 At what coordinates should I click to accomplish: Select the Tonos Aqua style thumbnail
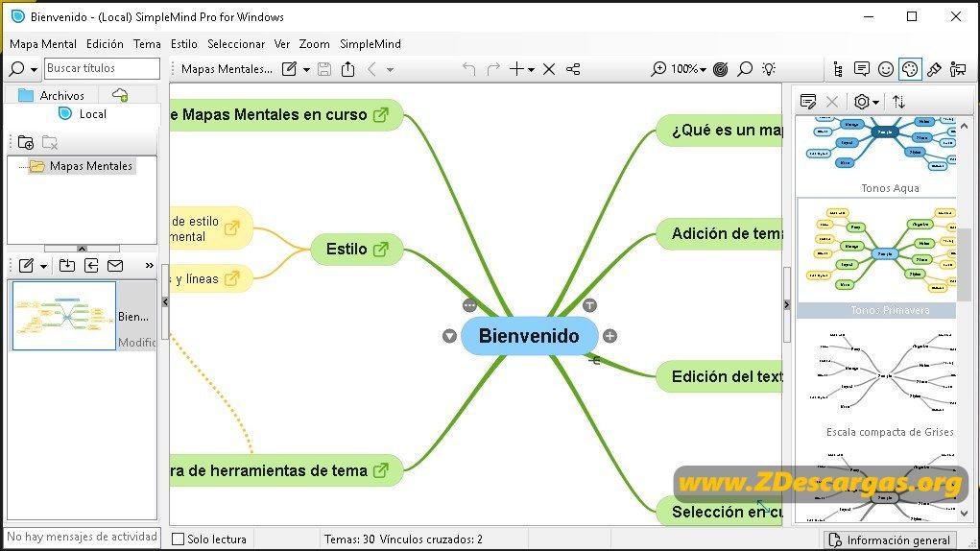tap(878, 156)
